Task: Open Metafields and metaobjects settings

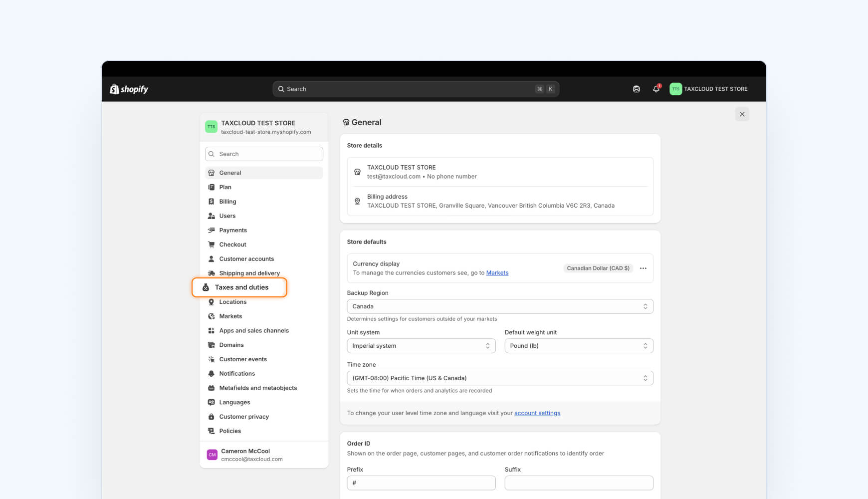Action: point(257,388)
